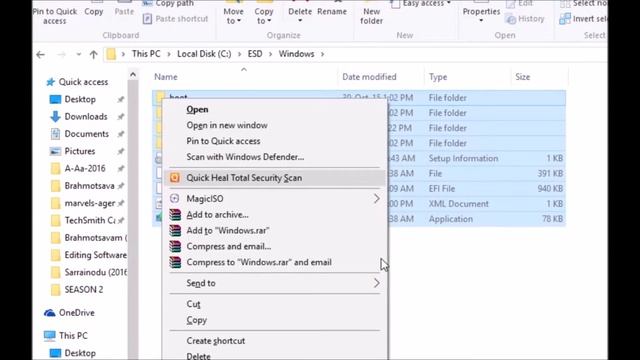Select Compress and email...
Image resolution: width=640 pixels, height=360 pixels.
click(229, 247)
